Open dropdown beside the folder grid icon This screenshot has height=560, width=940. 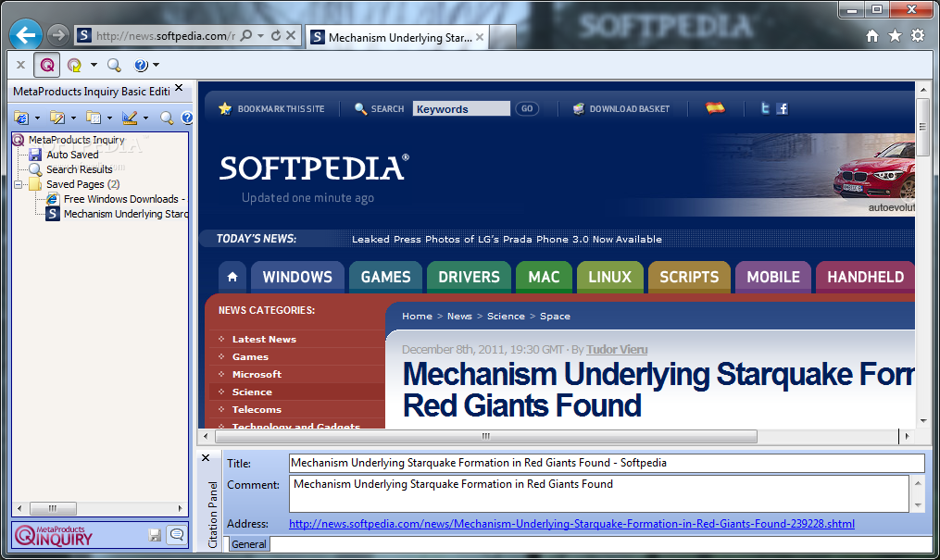tap(109, 118)
